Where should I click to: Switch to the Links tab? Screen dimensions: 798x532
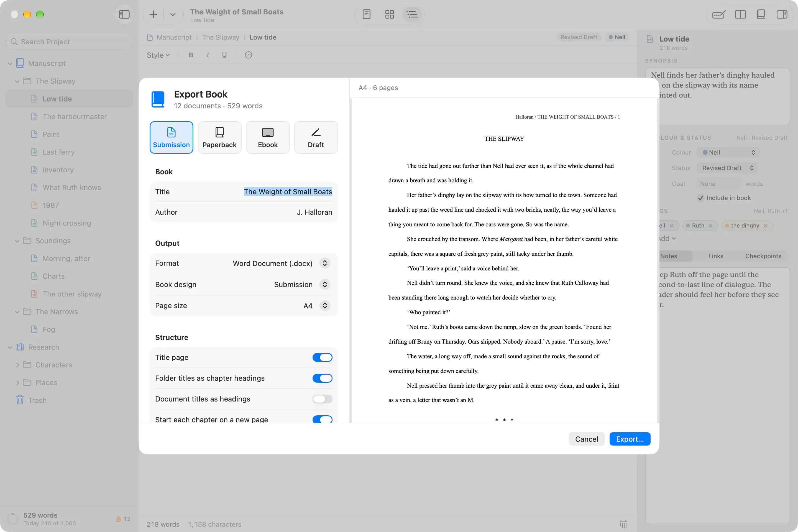(716, 256)
